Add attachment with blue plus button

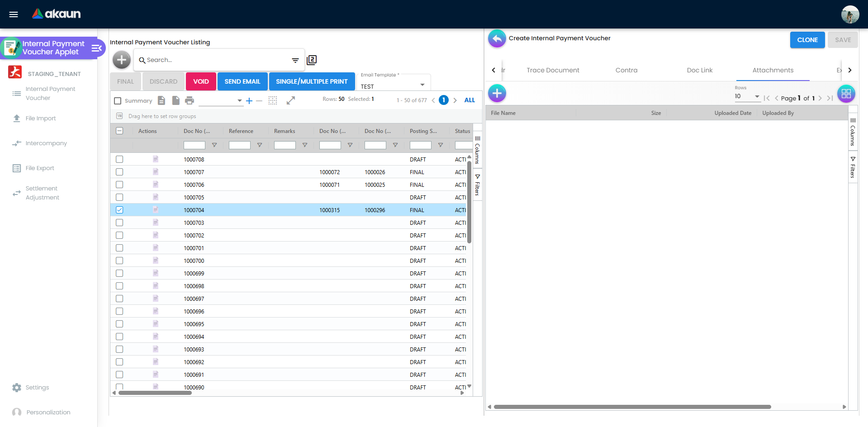click(497, 94)
